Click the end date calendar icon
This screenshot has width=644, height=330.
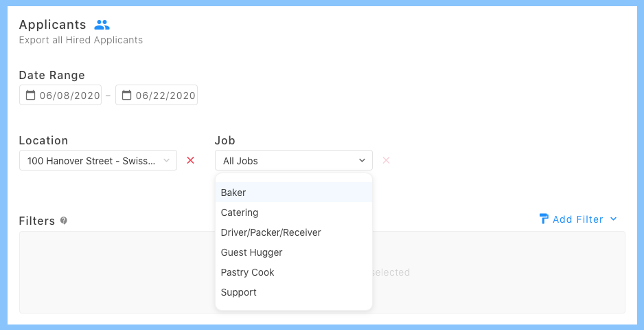click(126, 96)
